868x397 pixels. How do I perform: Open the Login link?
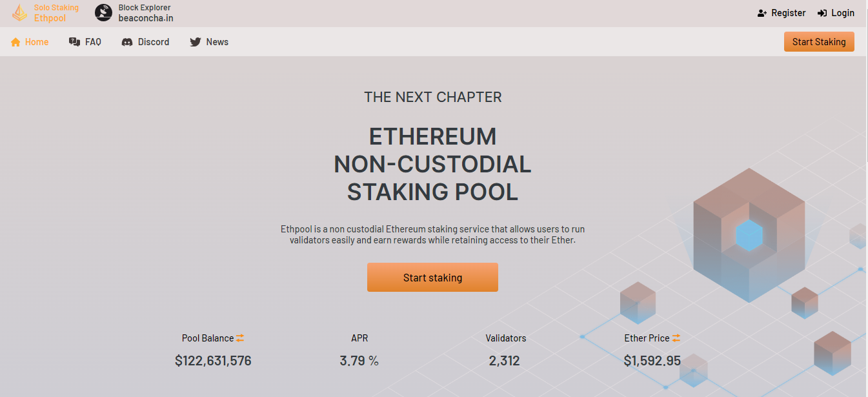(842, 13)
